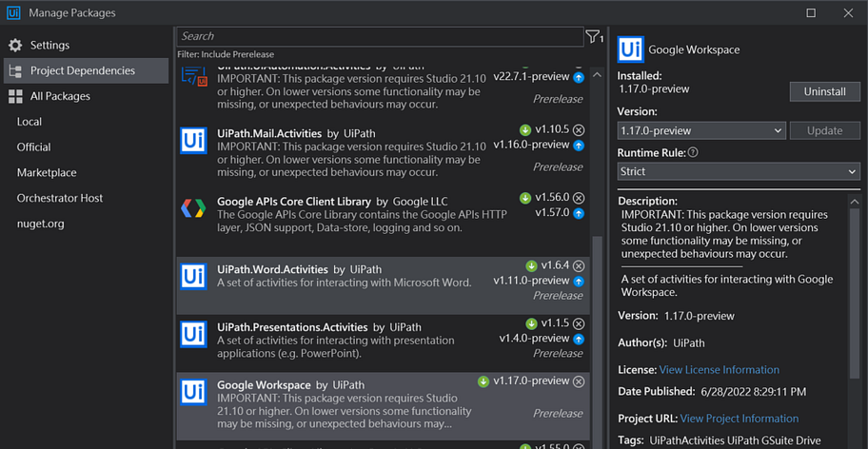This screenshot has height=449, width=868.
Task: Click the Uninstall button
Action: [825, 91]
